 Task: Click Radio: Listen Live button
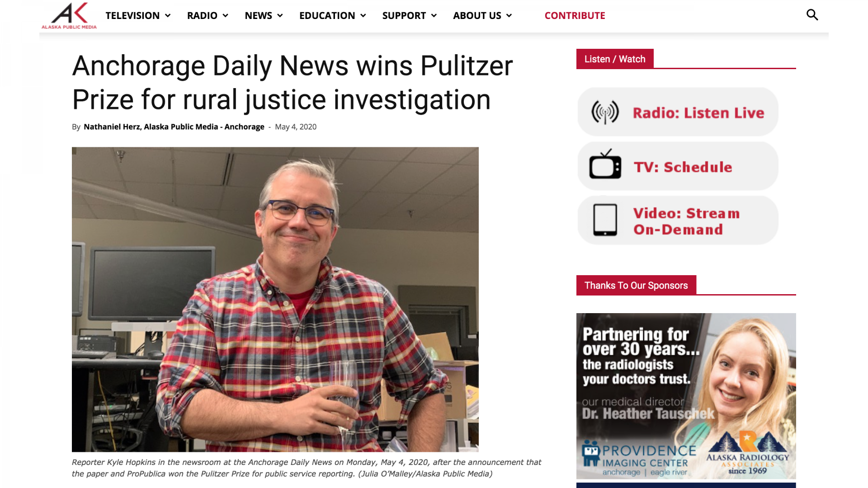pos(678,112)
